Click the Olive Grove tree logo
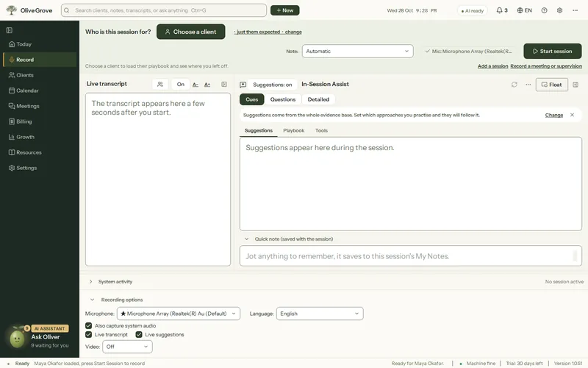 coord(11,10)
